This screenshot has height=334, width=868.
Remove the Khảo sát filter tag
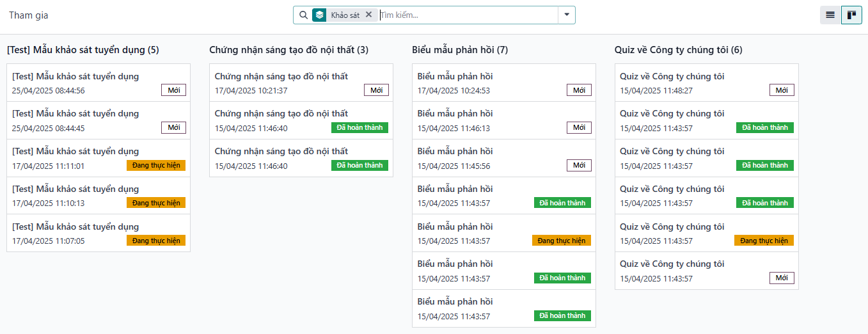point(368,15)
